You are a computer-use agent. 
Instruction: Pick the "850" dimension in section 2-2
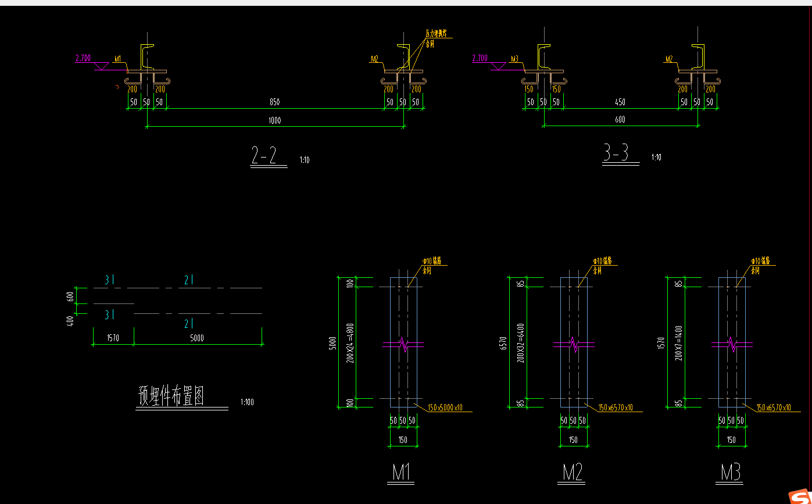274,102
